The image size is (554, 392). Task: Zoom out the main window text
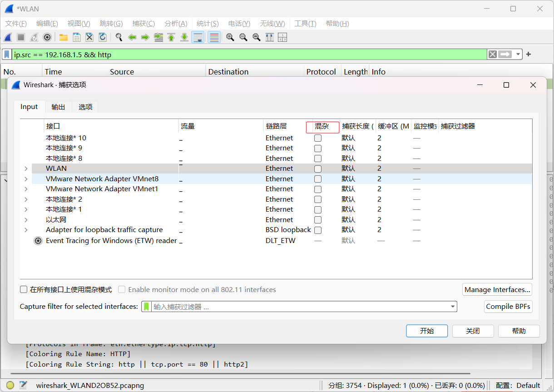click(243, 37)
